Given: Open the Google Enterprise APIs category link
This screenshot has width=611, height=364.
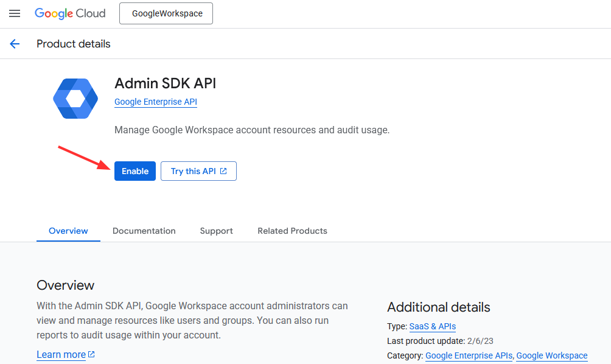Looking at the screenshot, I should pyautogui.click(x=469, y=355).
